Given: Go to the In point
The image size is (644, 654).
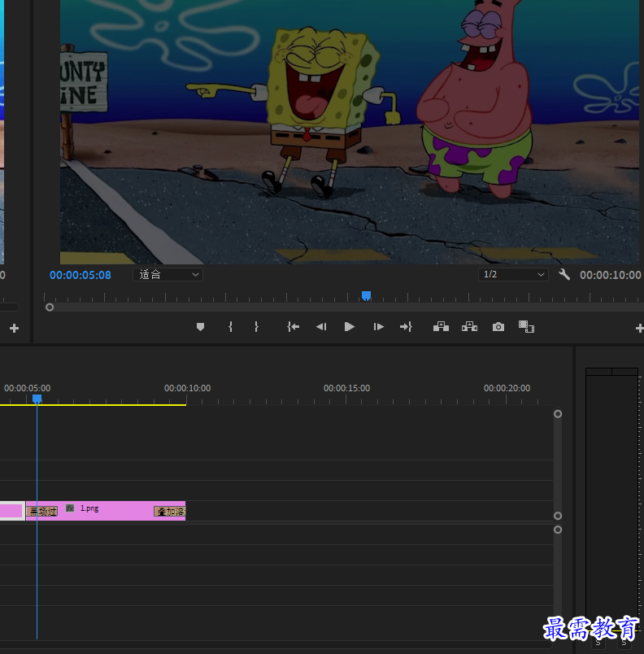Looking at the screenshot, I should [294, 327].
